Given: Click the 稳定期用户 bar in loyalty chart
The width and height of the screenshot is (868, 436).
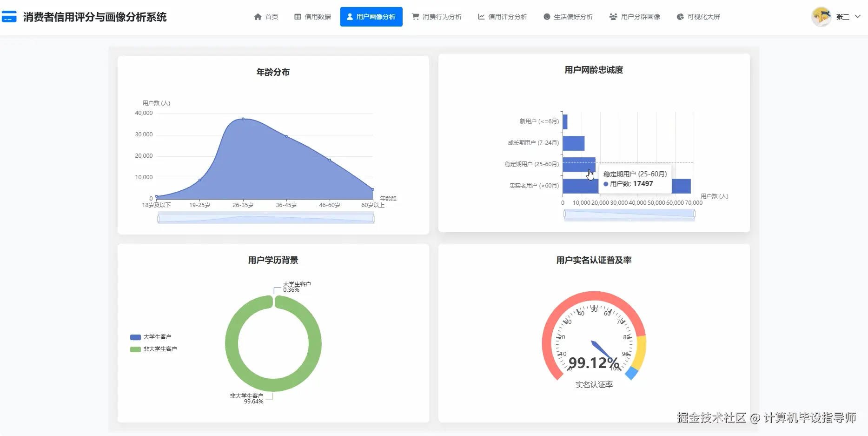Looking at the screenshot, I should click(579, 164).
